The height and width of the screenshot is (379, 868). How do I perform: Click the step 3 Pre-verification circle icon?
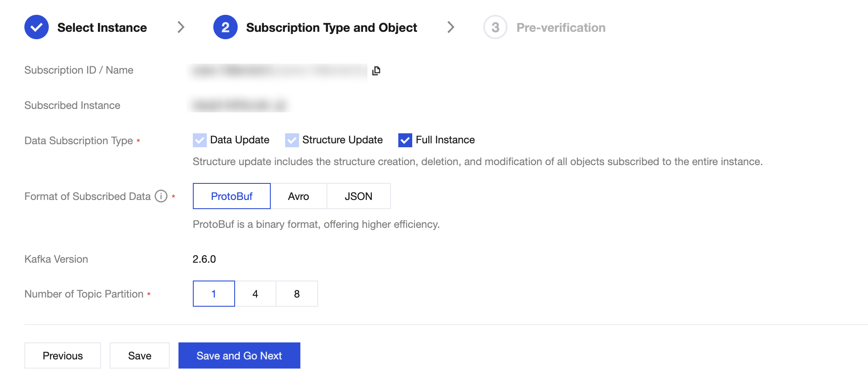tap(495, 27)
